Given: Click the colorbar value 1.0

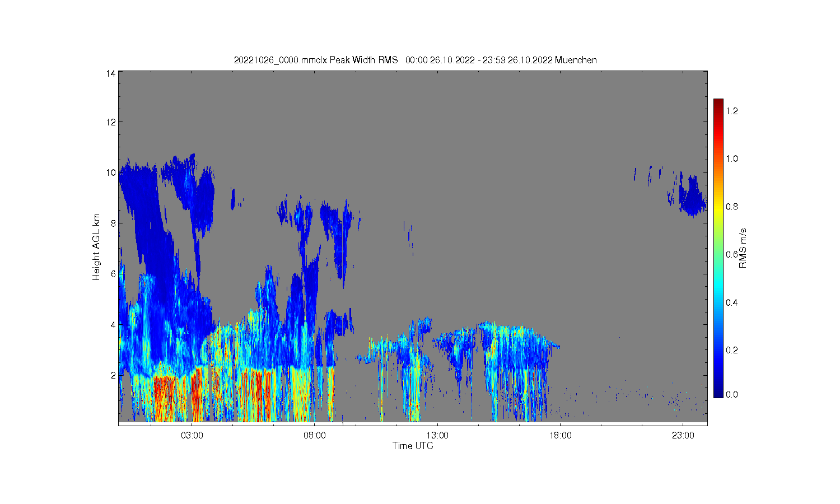Looking at the screenshot, I should [x=732, y=158].
